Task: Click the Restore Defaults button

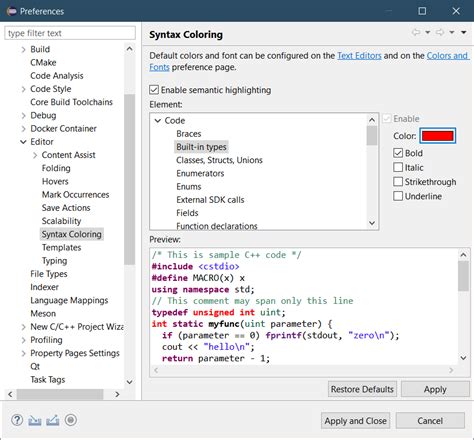Action: pos(362,389)
